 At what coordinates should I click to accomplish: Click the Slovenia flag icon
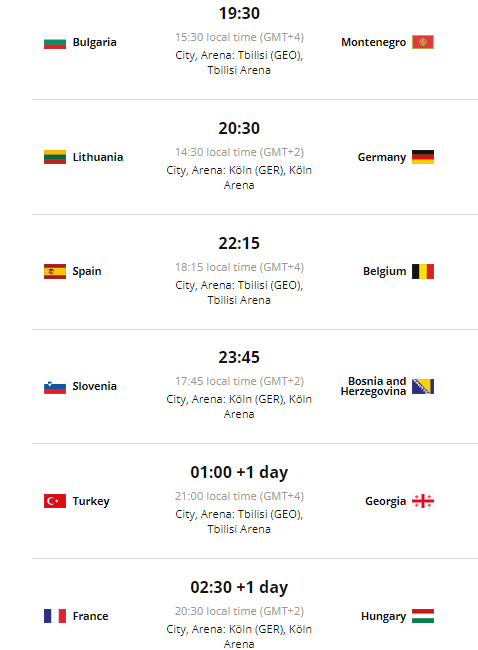[55, 386]
